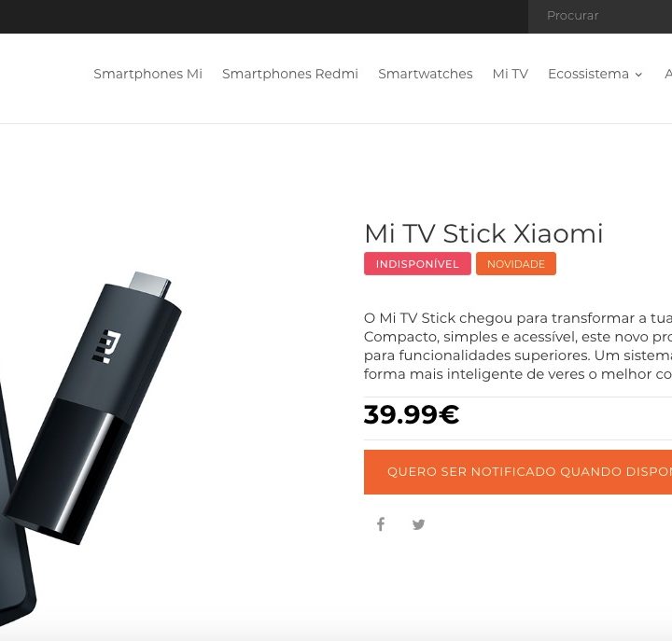This screenshot has width=672, height=641.
Task: Click the Indisponível badge
Action: point(417,263)
